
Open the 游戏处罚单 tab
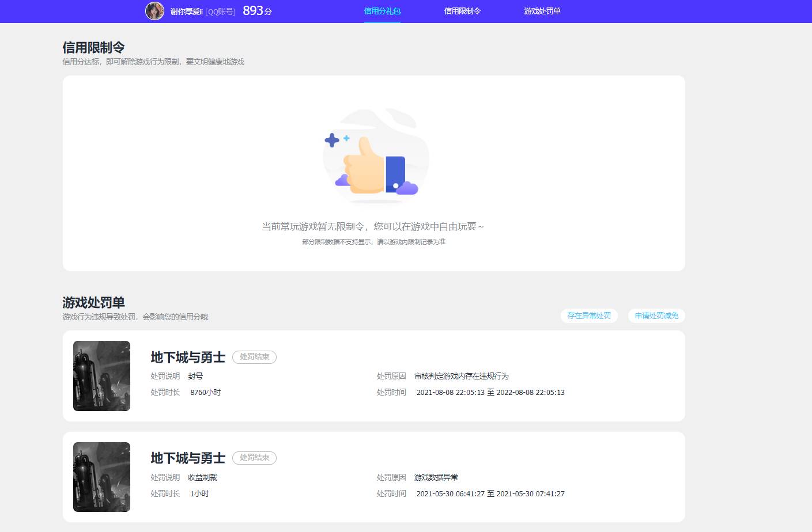point(542,11)
